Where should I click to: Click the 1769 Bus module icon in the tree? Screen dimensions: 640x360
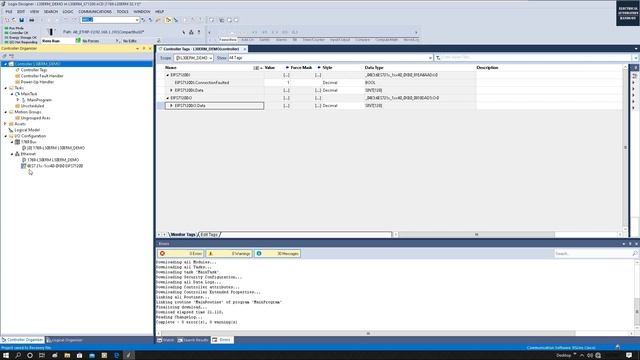click(x=17, y=142)
